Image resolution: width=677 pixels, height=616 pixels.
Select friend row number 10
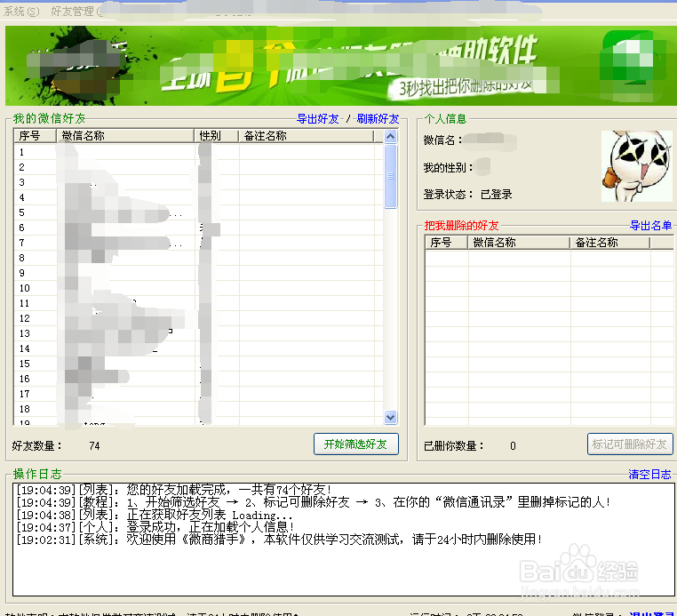[x=198, y=288]
